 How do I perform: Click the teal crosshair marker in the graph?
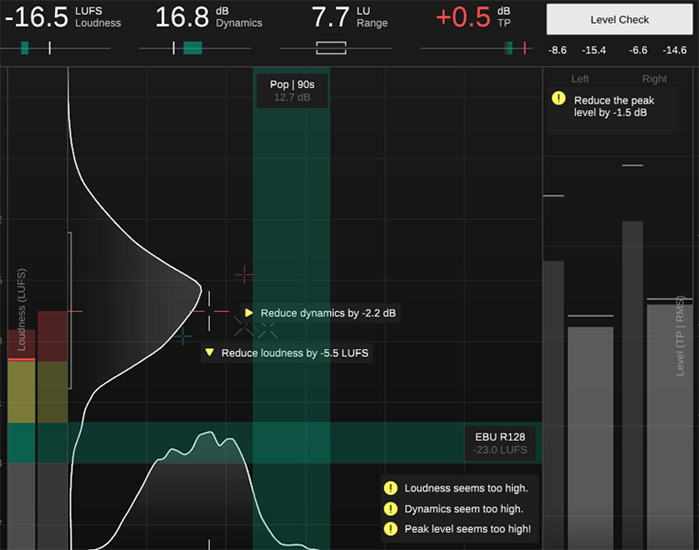(183, 337)
